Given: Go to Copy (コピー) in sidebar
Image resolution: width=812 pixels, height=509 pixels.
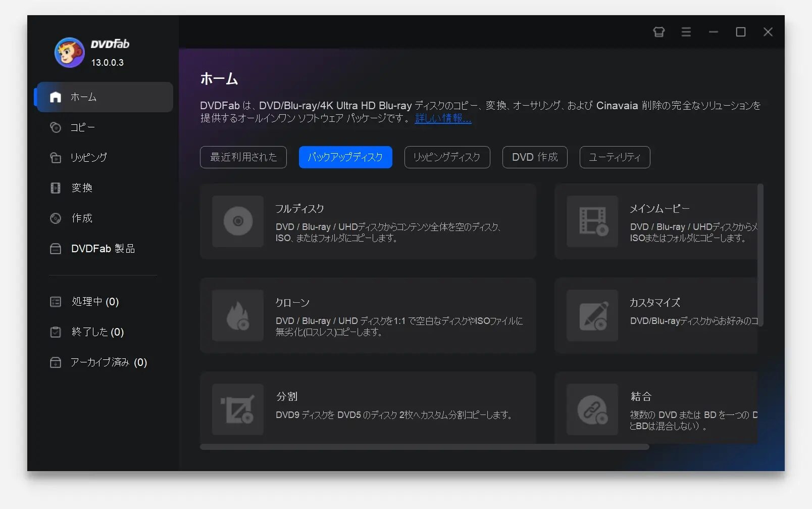Looking at the screenshot, I should point(82,127).
